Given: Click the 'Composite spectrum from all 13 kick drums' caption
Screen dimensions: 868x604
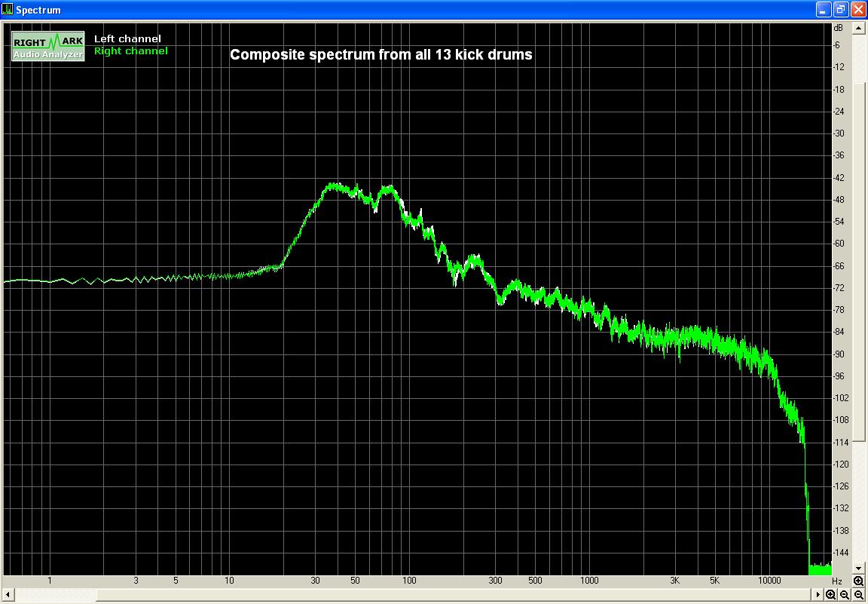Looking at the screenshot, I should 381,54.
